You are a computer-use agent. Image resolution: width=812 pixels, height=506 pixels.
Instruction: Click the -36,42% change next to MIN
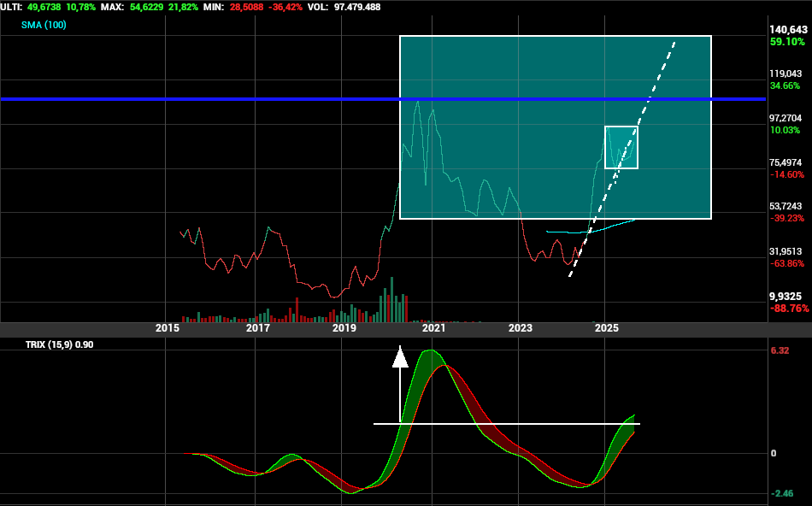coord(285,7)
